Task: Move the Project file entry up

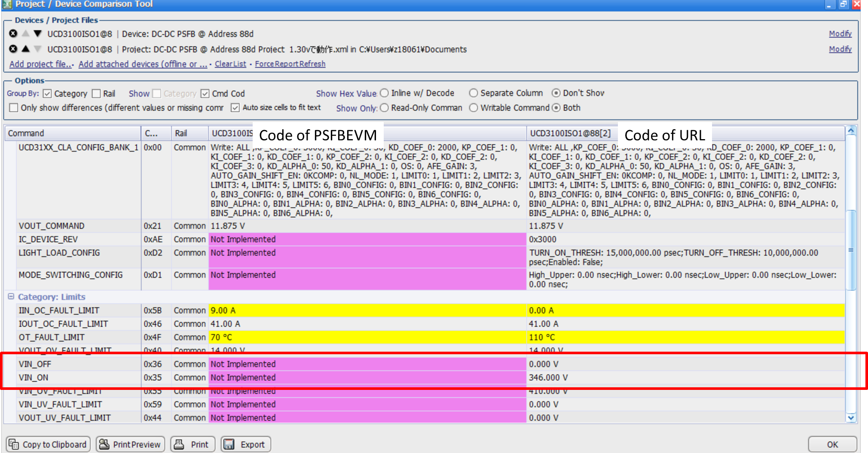Action: 26,49
